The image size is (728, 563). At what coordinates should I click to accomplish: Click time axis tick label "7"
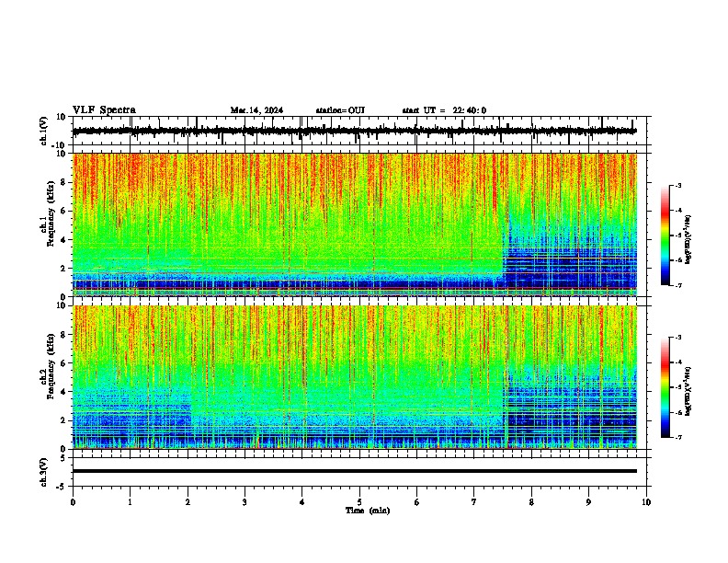point(474,502)
